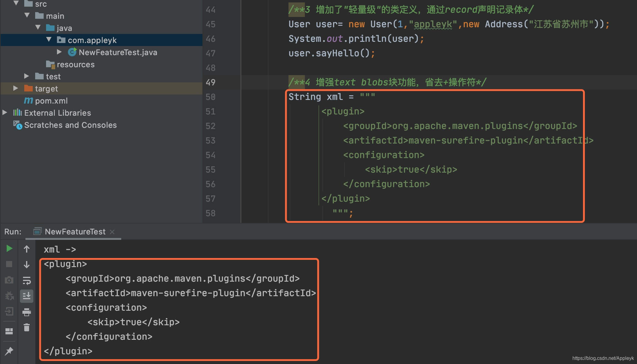Click line number 50 in the gutter

click(x=210, y=97)
